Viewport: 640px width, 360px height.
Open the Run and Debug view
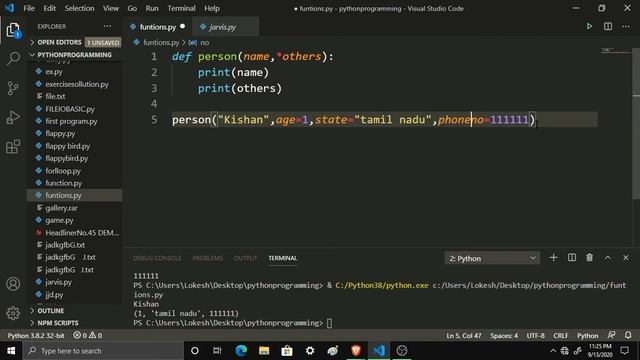coord(13,117)
